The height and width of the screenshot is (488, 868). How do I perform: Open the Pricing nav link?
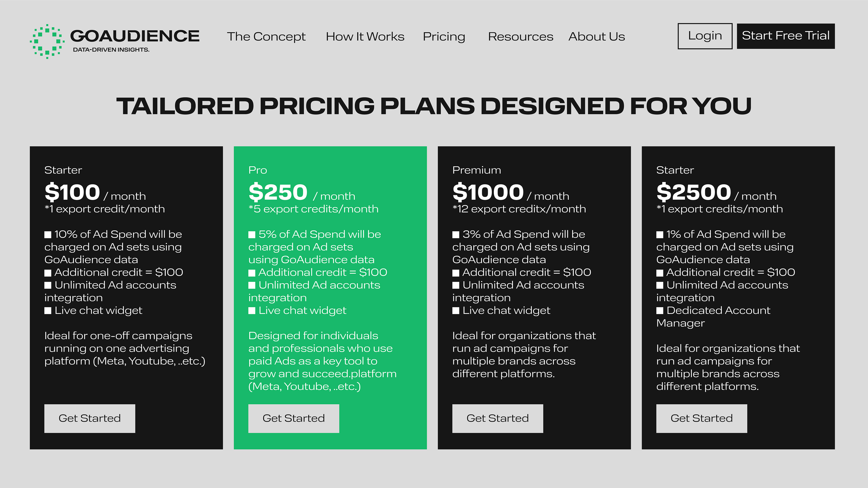444,36
